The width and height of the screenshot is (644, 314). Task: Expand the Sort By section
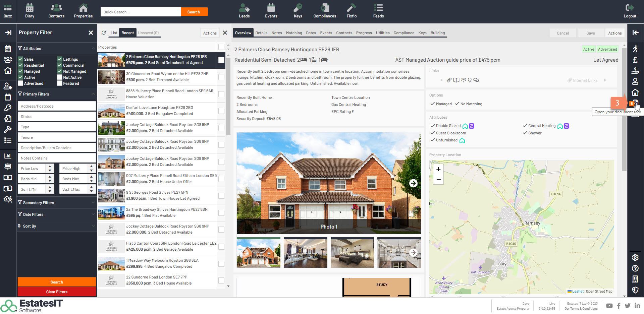pyautogui.click(x=56, y=226)
